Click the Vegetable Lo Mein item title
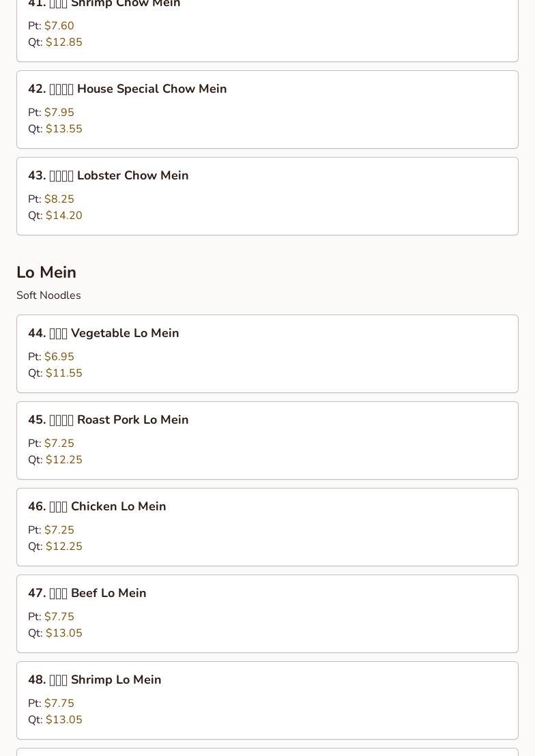Screen dimensions: 535x756 click(x=104, y=334)
